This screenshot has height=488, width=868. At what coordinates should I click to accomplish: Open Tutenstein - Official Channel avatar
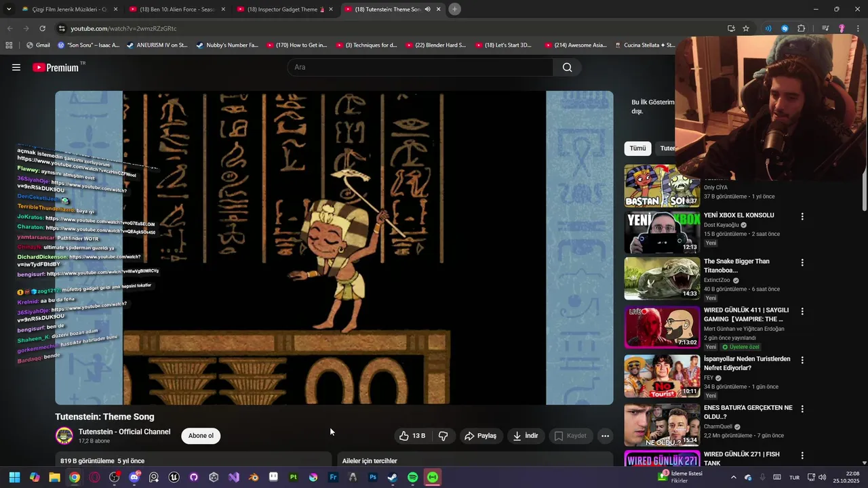click(x=64, y=436)
